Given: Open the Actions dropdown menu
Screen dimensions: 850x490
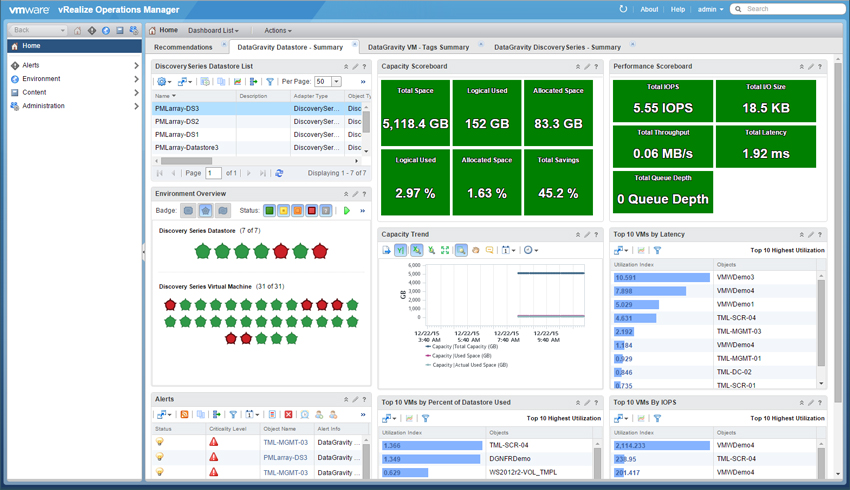Looking at the screenshot, I should pyautogui.click(x=278, y=30).
